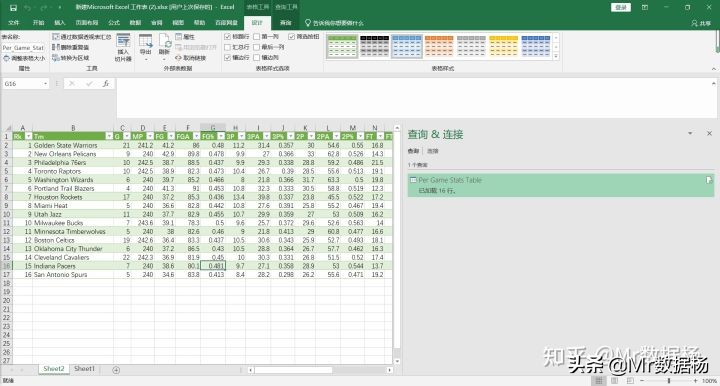Switch to Connections (连接) in pane
Viewport: 720px width, 386px height.
tap(433, 151)
